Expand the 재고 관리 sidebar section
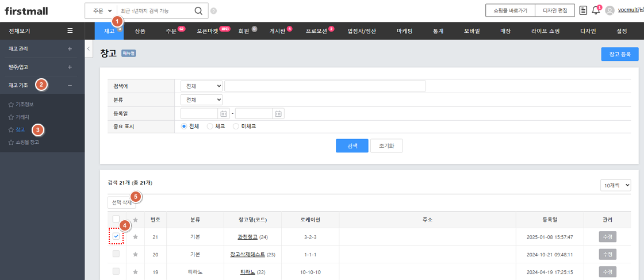This screenshot has width=644, height=280. tap(70, 49)
